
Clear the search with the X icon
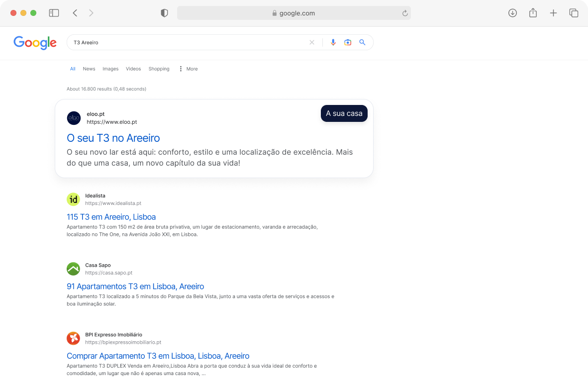[311, 42]
